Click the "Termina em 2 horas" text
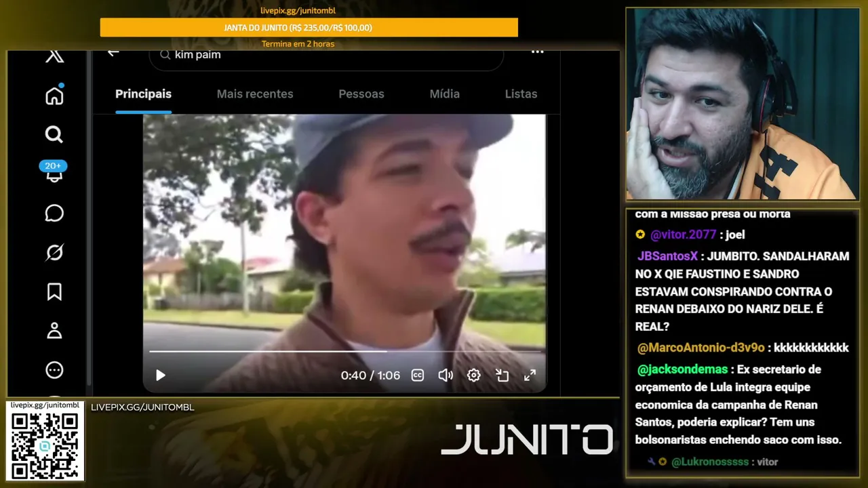The height and width of the screenshot is (488, 868). click(298, 44)
